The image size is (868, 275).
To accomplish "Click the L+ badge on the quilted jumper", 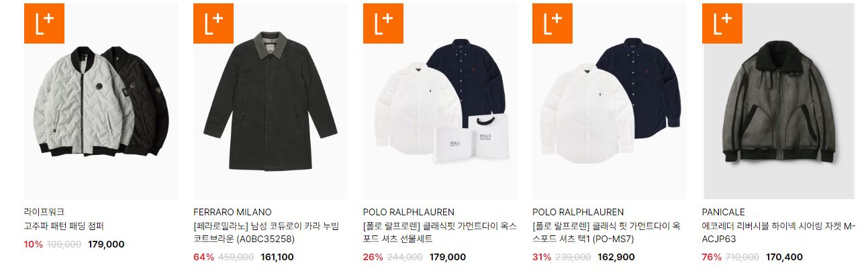I will click(44, 23).
